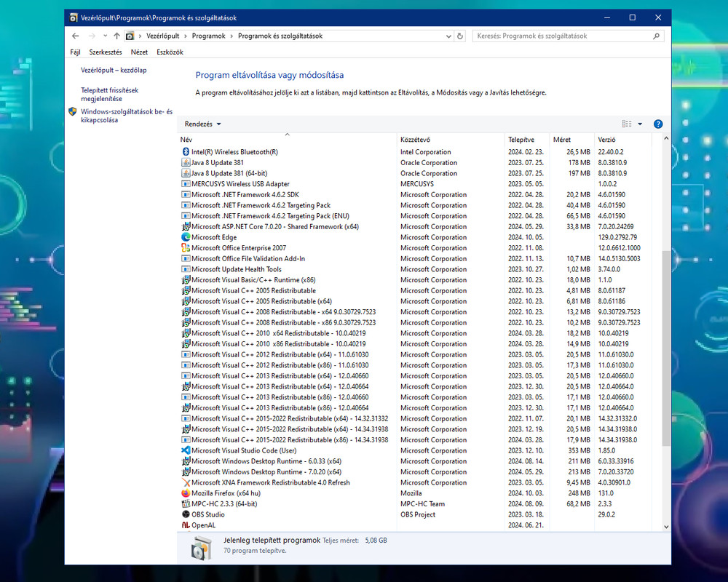Click the ASP.NET Core 7.0.20 installer icon
728x582 pixels.
(186, 226)
